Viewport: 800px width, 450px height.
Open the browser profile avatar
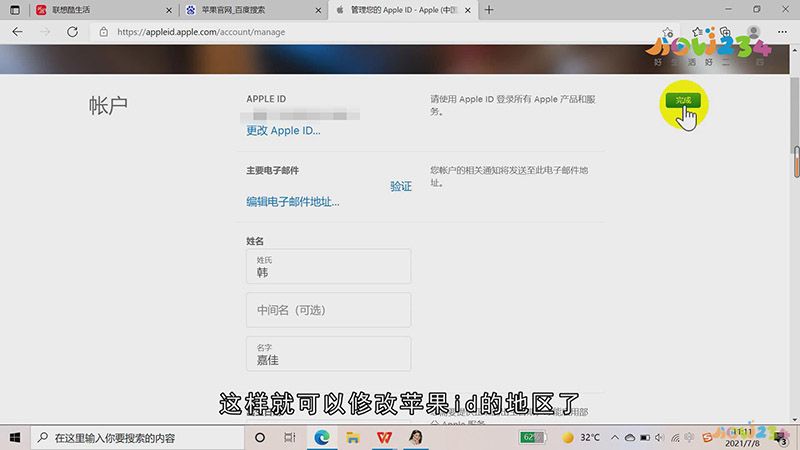tap(754, 32)
